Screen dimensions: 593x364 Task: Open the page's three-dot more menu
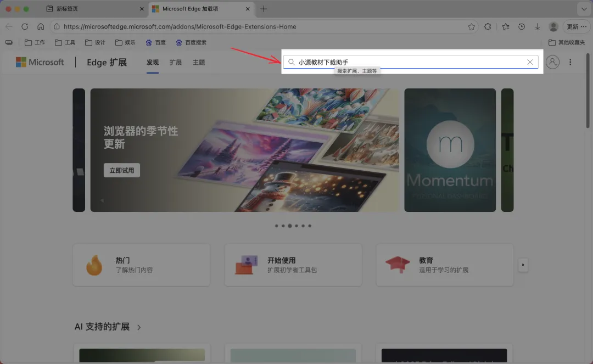click(x=570, y=62)
